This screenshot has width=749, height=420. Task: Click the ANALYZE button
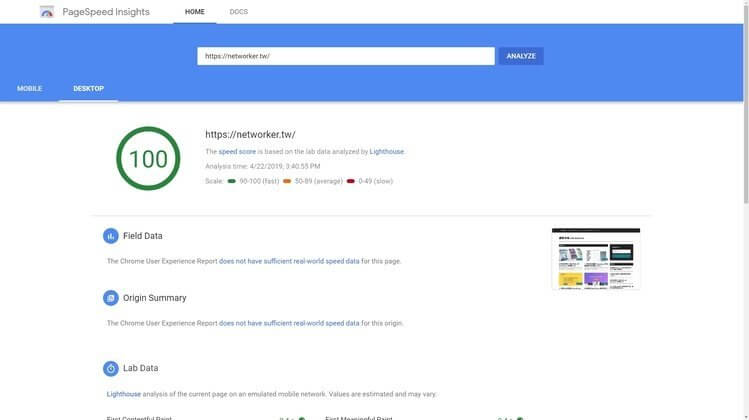(x=521, y=56)
